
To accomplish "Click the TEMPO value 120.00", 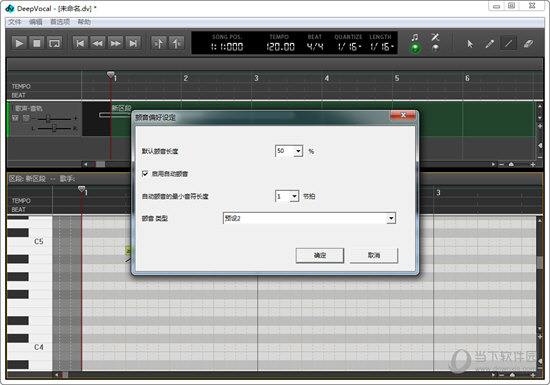I will 280,47.
